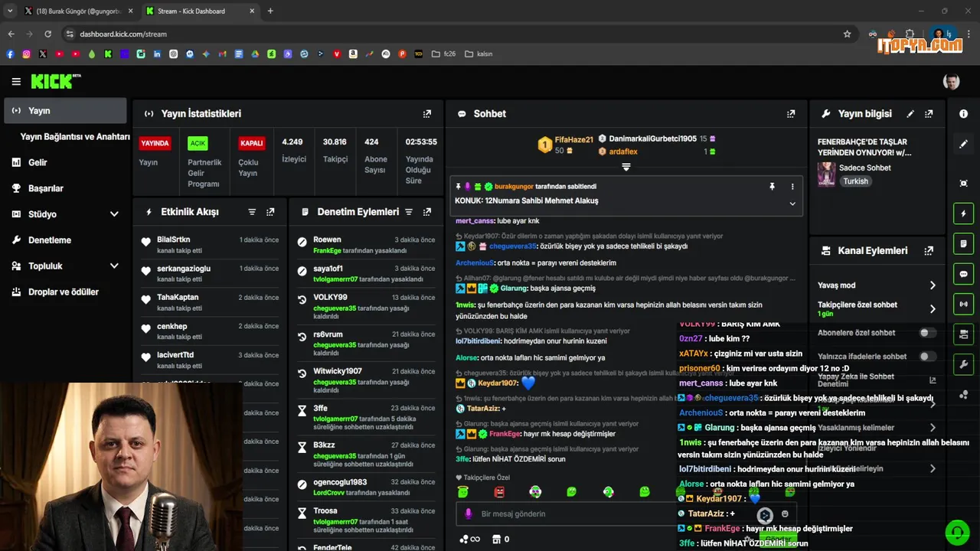Edit stream info with the pencil in Yayın bilgisi

[910, 114]
